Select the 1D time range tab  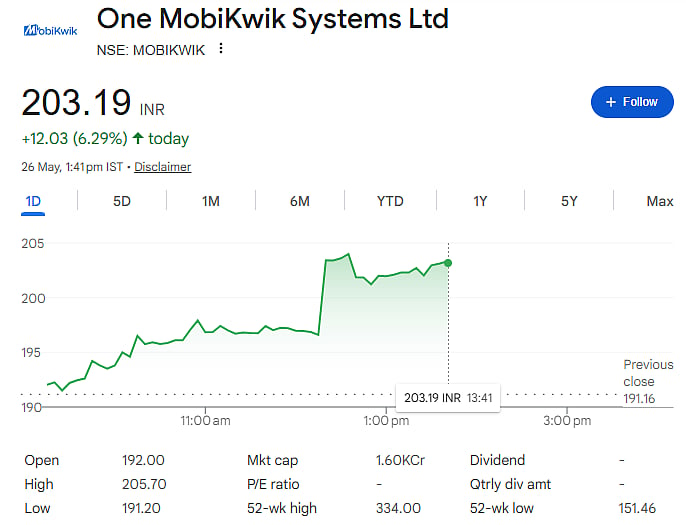tap(33, 201)
